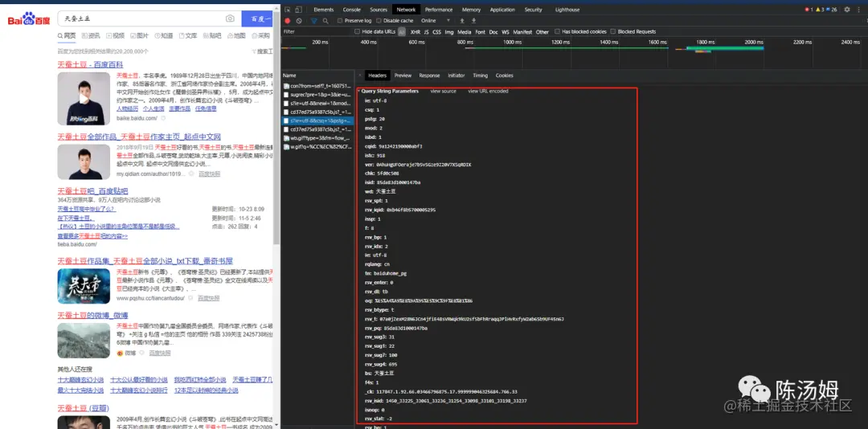The height and width of the screenshot is (429, 868).
Task: Open the 资讯 search category
Action: pos(91,35)
